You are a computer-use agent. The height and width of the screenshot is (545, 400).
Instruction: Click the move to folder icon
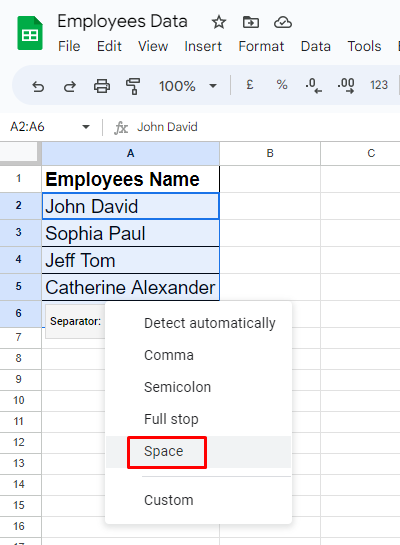(x=251, y=23)
